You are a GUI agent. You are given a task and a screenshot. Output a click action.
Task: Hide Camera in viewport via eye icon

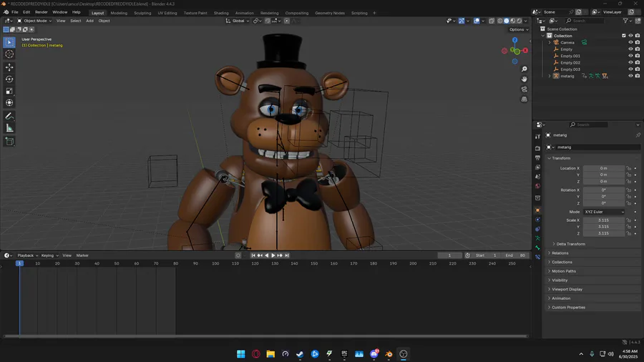tap(630, 42)
